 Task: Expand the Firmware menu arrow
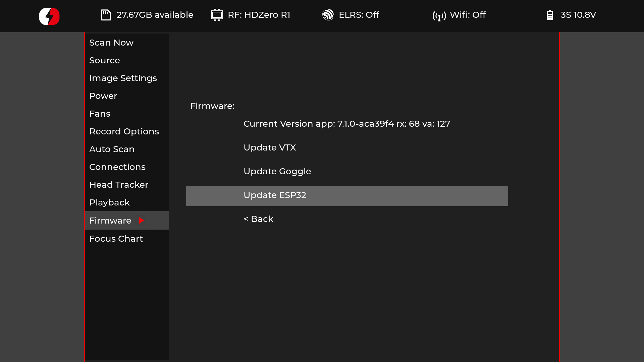[142, 220]
